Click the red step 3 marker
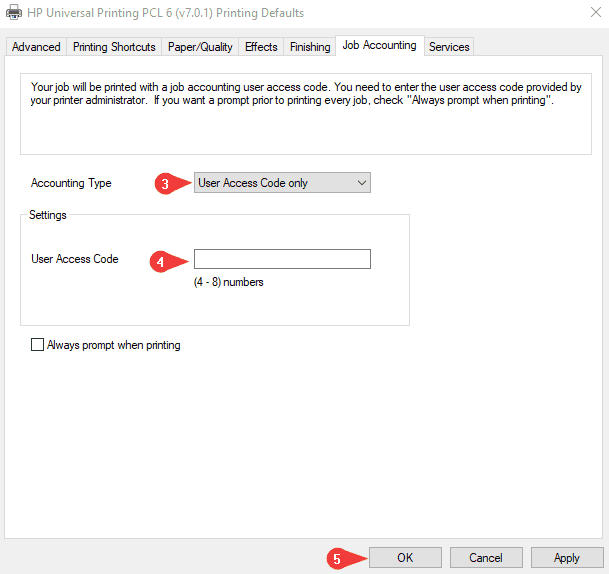 [166, 184]
